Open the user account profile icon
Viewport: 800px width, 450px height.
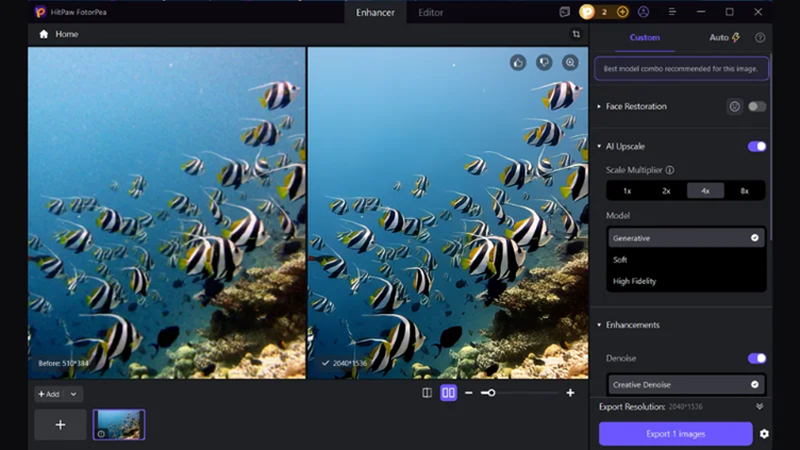coord(643,12)
